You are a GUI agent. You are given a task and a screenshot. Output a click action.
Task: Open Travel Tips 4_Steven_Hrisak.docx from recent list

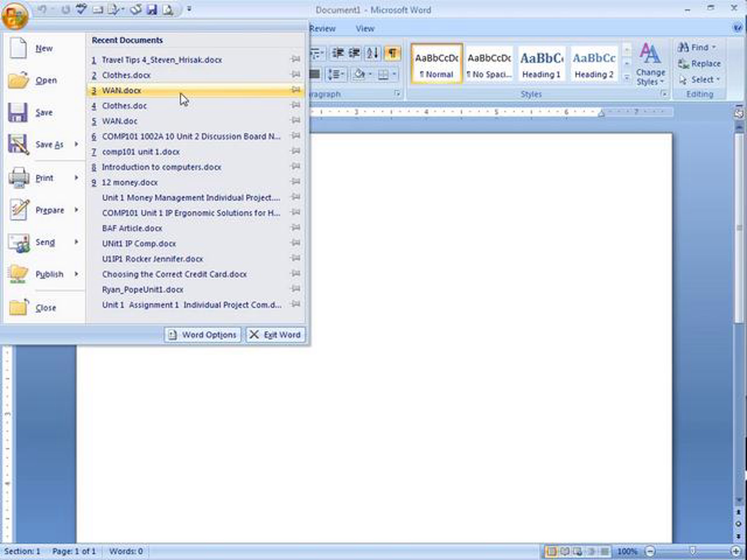(x=162, y=60)
